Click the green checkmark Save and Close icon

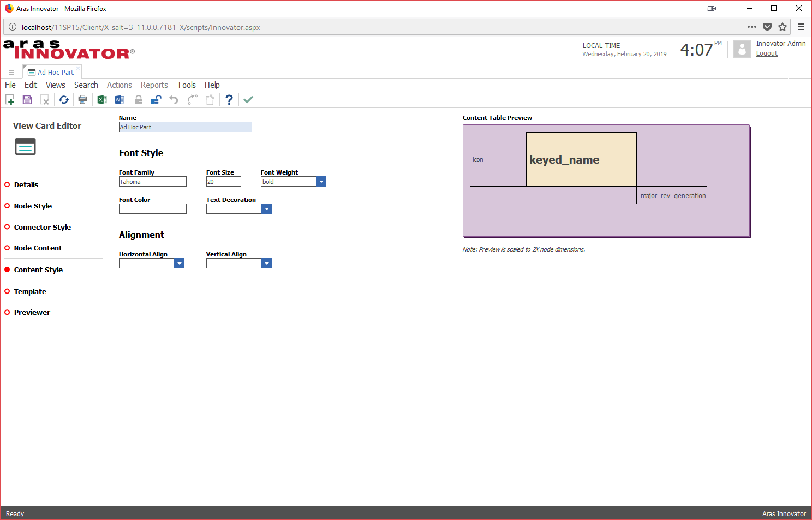[x=248, y=99]
